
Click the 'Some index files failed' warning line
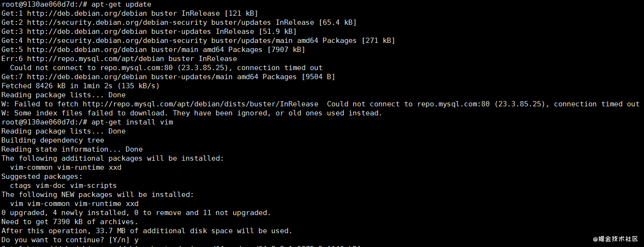(x=192, y=113)
